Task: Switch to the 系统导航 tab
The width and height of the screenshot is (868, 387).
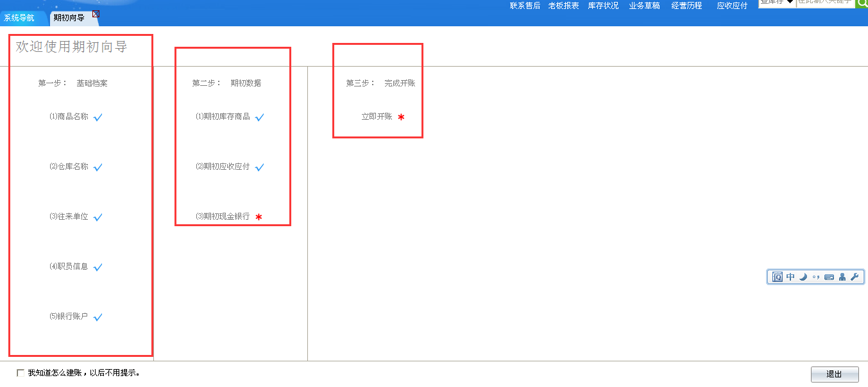Action: tap(19, 18)
